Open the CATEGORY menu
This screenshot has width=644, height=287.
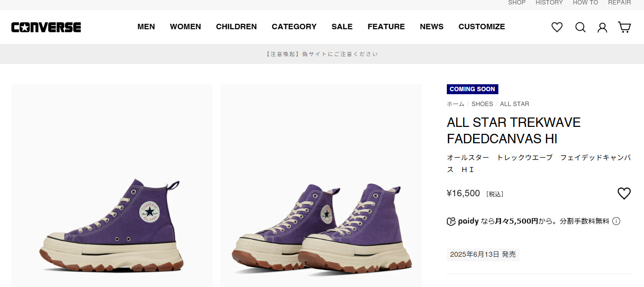click(294, 27)
